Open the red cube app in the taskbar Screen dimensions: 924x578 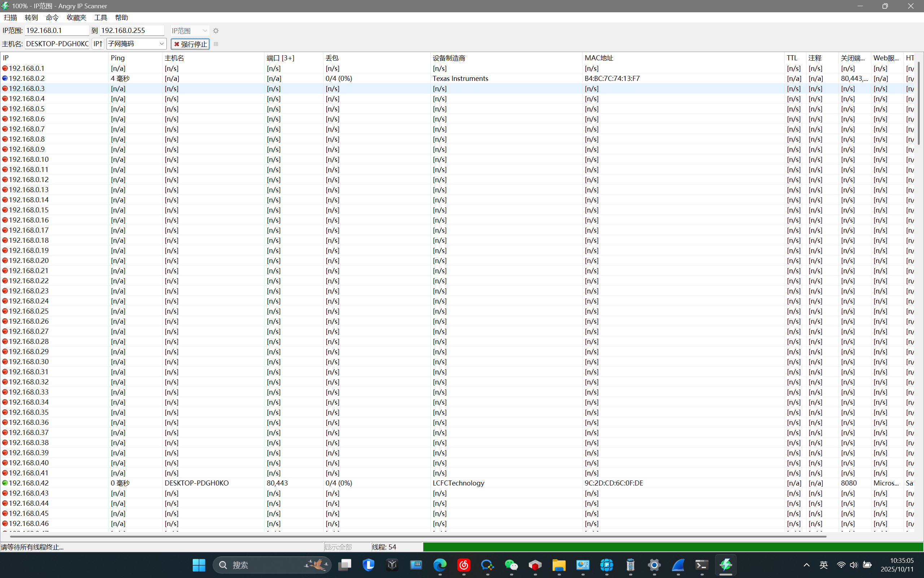point(535,565)
